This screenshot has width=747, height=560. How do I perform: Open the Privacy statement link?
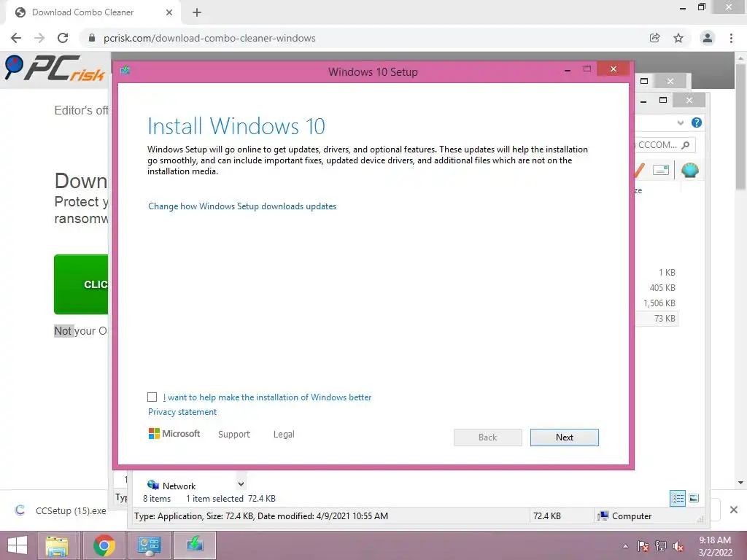point(182,412)
